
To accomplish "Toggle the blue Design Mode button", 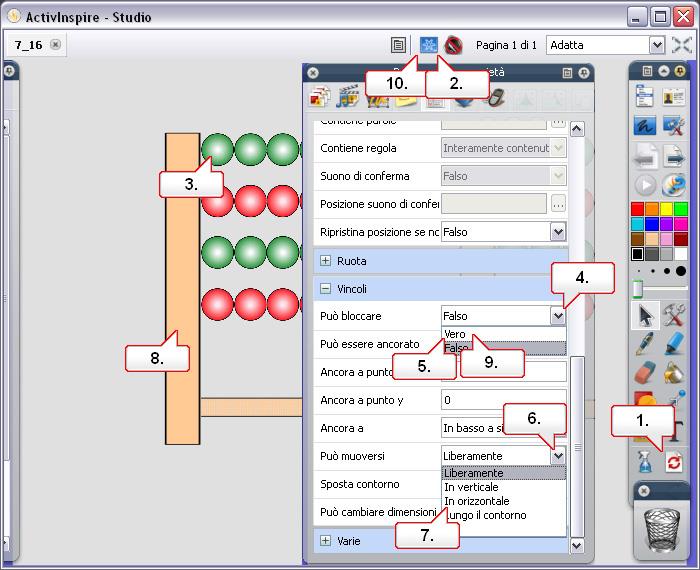I will [429, 45].
